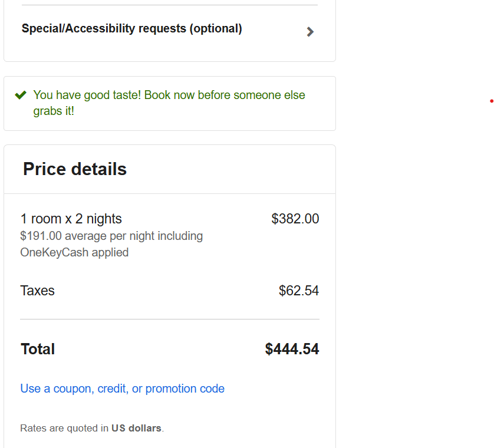
Task: Click the "Rates are quoted in" text
Action: pos(64,428)
